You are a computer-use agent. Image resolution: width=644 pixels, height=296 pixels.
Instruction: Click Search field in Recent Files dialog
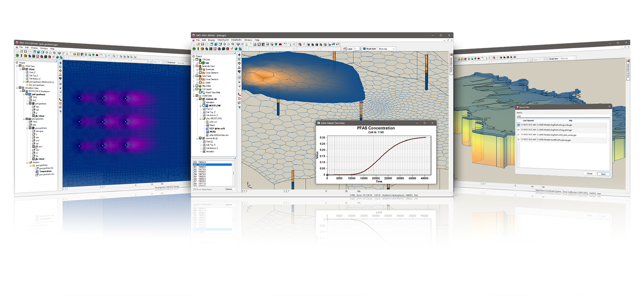click(x=563, y=116)
